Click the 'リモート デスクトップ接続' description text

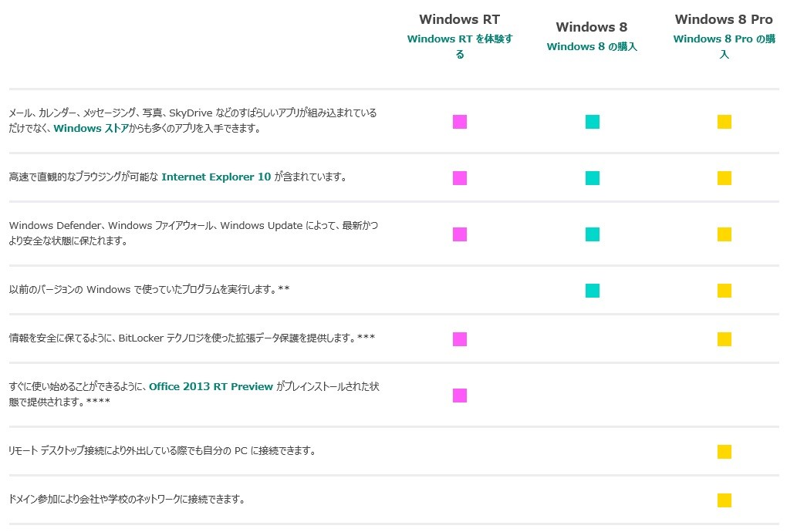(x=162, y=451)
